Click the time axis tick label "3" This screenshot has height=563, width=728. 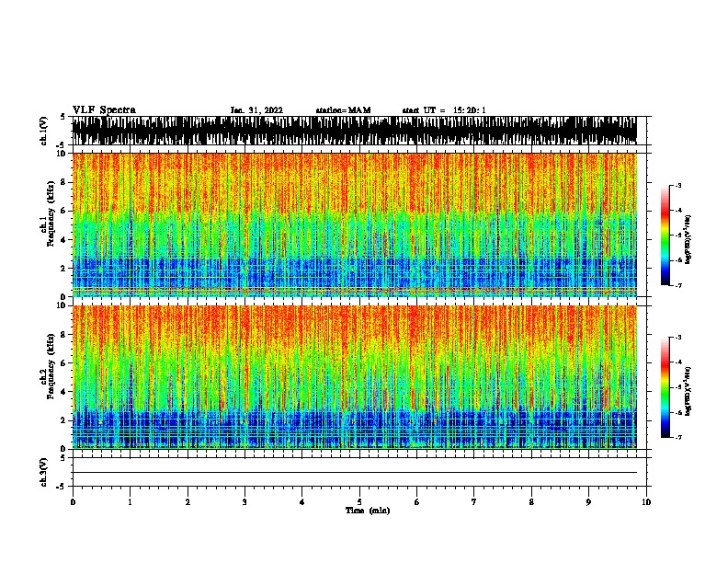pos(245,502)
